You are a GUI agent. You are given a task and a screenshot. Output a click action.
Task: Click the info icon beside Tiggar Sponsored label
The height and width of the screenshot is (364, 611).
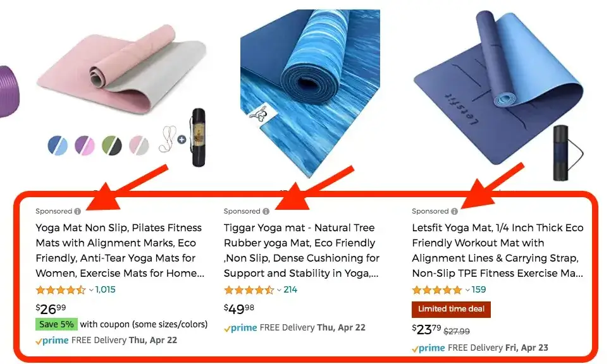pyautogui.click(x=266, y=212)
